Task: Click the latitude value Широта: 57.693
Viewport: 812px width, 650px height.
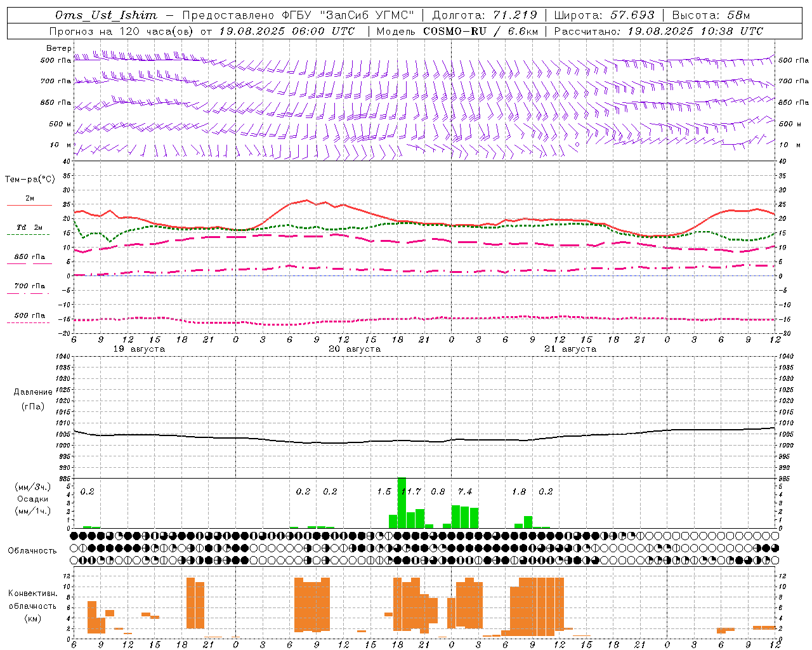Action: tap(604, 15)
